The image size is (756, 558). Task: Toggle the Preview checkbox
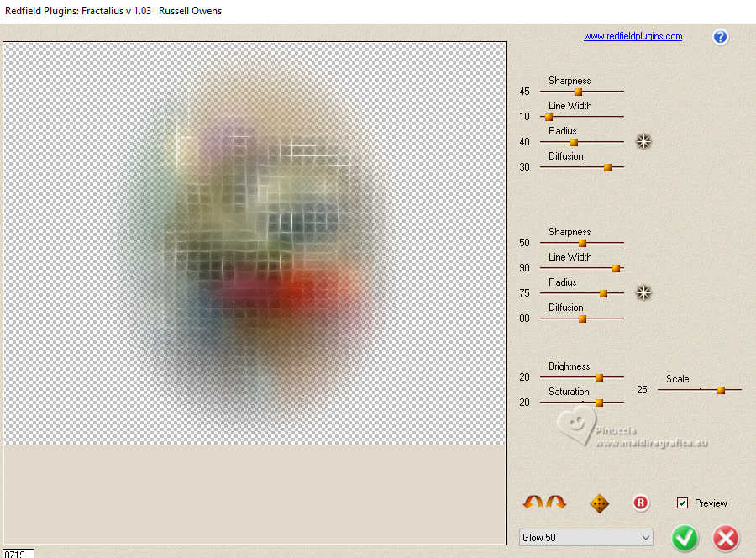pyautogui.click(x=682, y=503)
